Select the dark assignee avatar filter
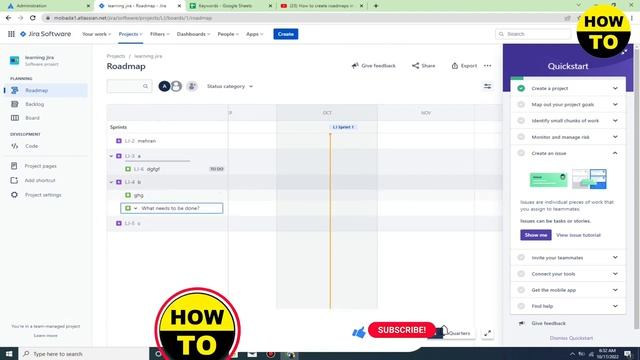The height and width of the screenshot is (360, 640). [x=164, y=86]
